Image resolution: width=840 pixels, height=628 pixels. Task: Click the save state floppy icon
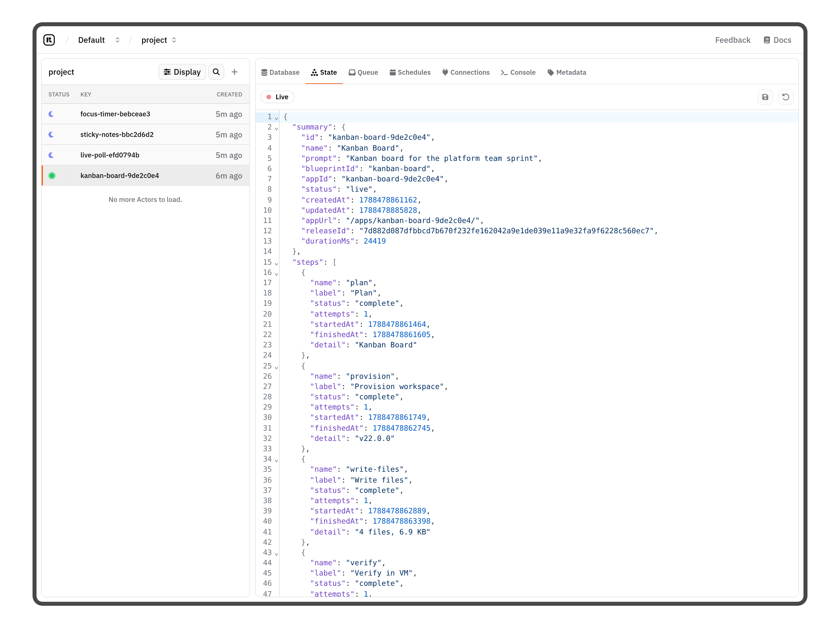(765, 97)
